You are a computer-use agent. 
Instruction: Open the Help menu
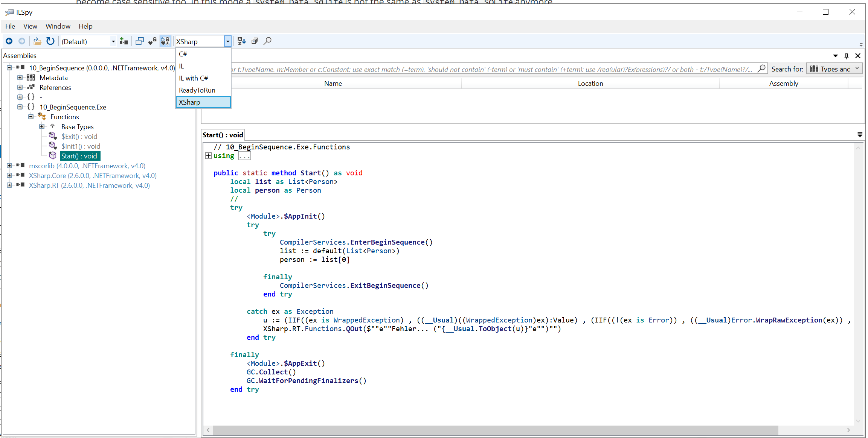(x=85, y=26)
